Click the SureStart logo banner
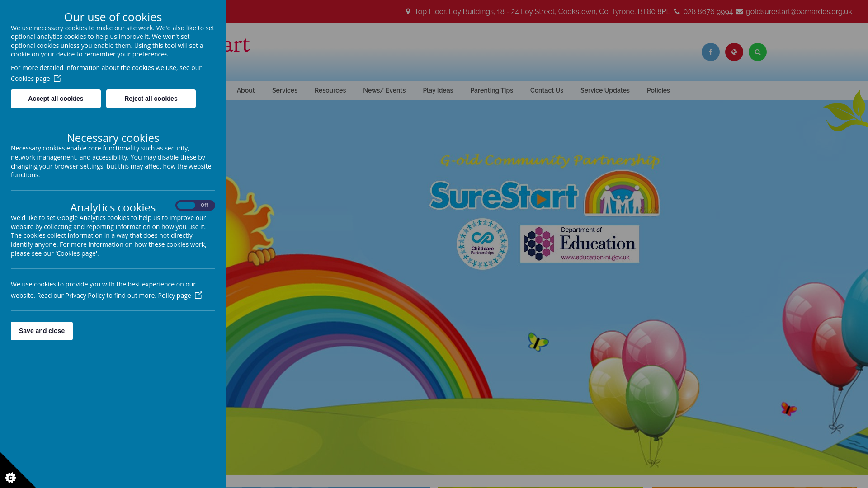This screenshot has width=868, height=488. click(x=504, y=196)
